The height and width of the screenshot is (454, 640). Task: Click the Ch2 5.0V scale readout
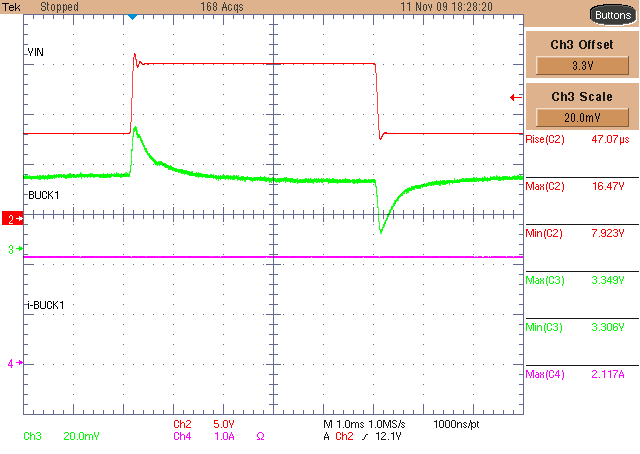coord(204,424)
